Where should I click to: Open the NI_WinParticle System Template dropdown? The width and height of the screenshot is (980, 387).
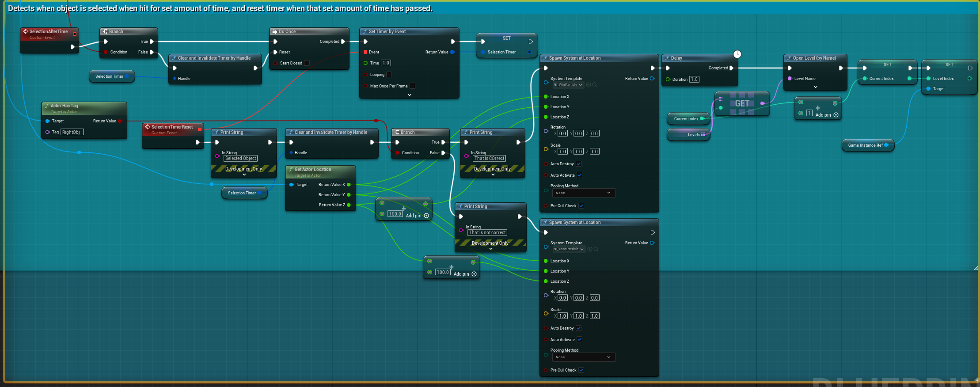568,85
